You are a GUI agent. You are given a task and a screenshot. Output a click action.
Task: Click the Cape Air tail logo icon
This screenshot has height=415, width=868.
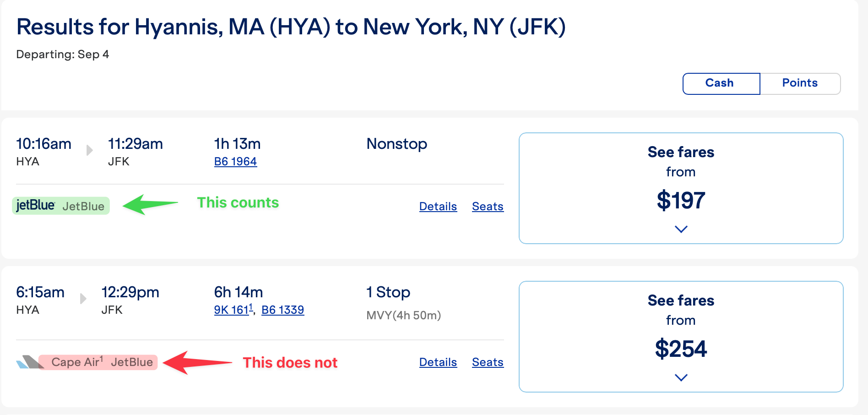pyautogui.click(x=28, y=362)
